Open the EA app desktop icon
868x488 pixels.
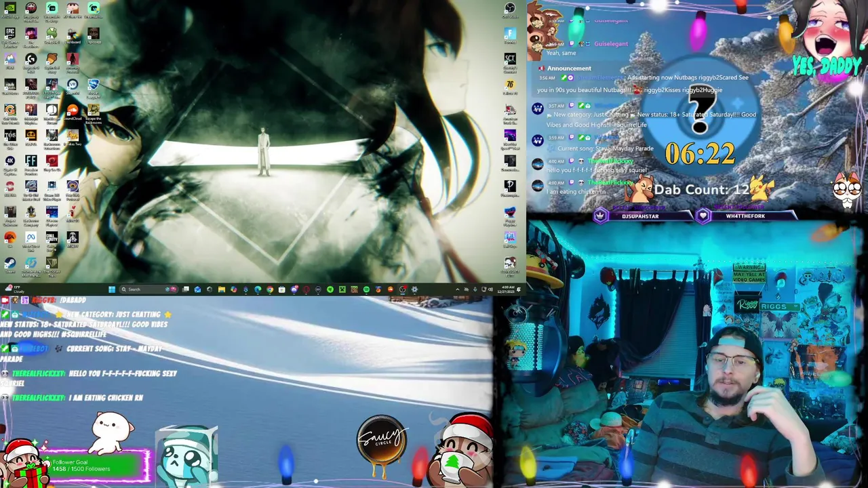click(x=10, y=239)
